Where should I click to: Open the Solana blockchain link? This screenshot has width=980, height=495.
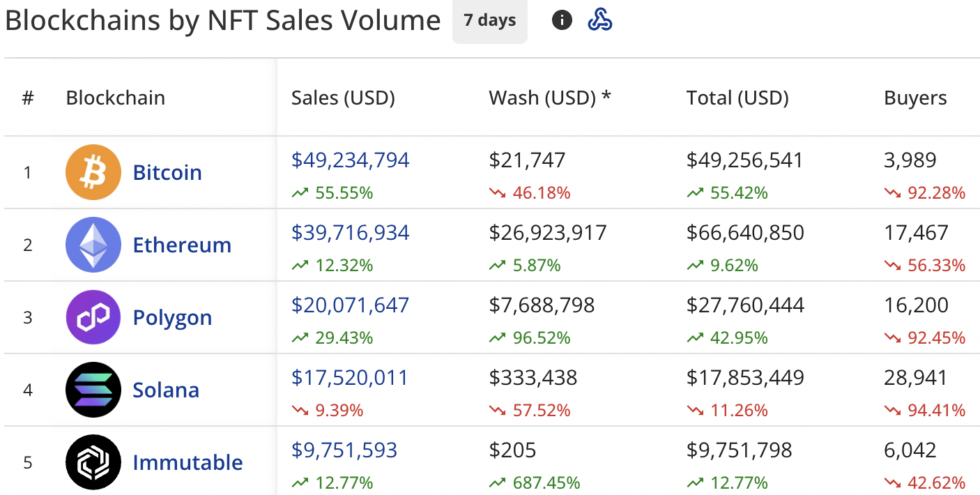click(x=166, y=390)
